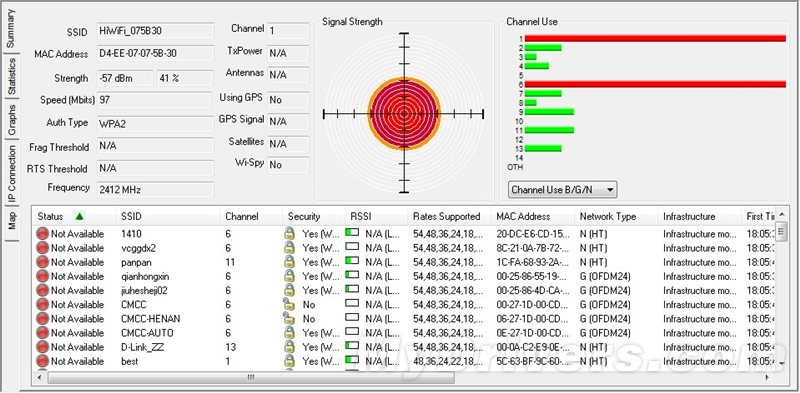
Task: Click channel 6 red usage bar
Action: tap(655, 84)
